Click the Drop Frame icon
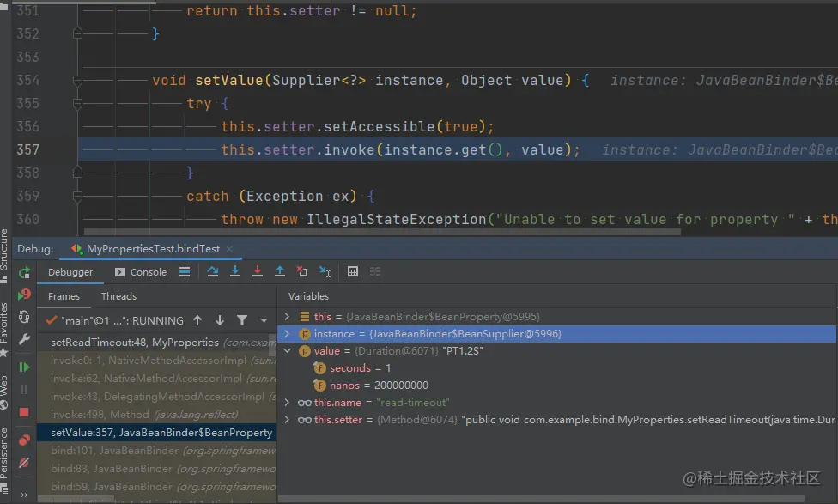 click(x=302, y=272)
